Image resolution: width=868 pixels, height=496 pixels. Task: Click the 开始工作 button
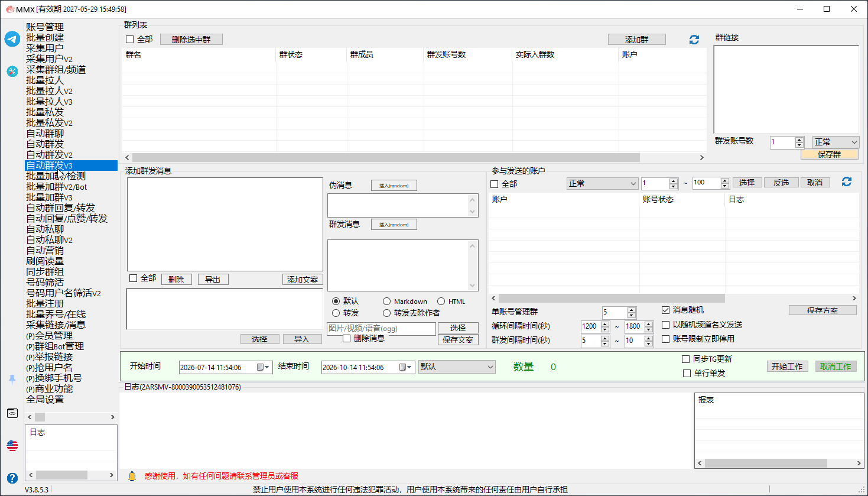[x=787, y=367]
